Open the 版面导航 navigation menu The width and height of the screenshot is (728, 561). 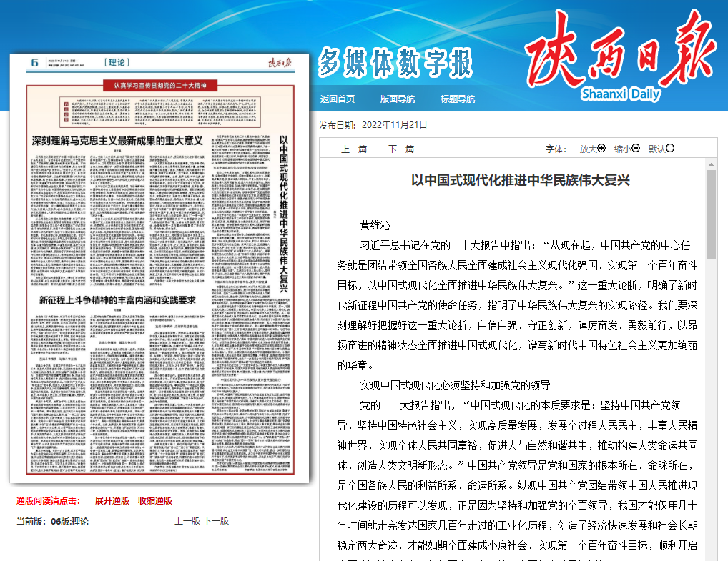click(398, 99)
